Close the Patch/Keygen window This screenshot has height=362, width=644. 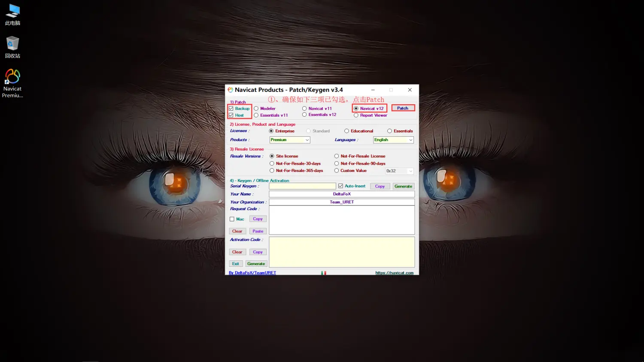pyautogui.click(x=410, y=90)
